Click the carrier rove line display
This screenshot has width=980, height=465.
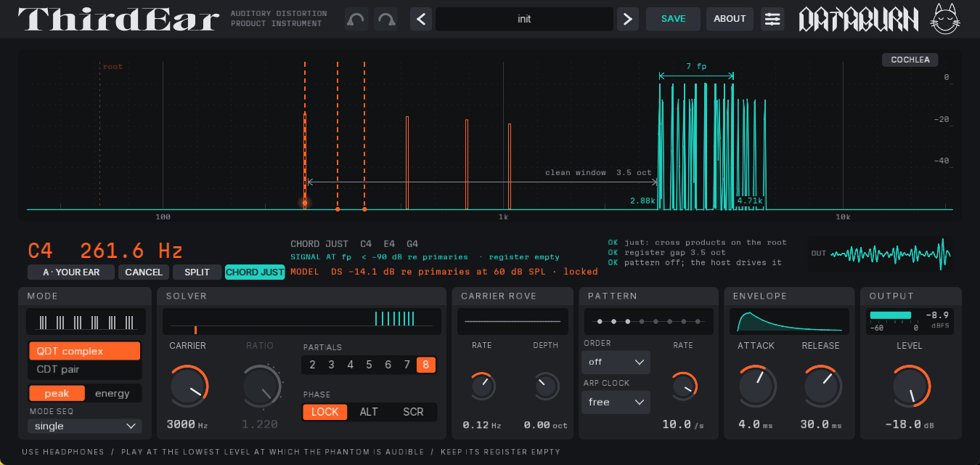tap(513, 321)
